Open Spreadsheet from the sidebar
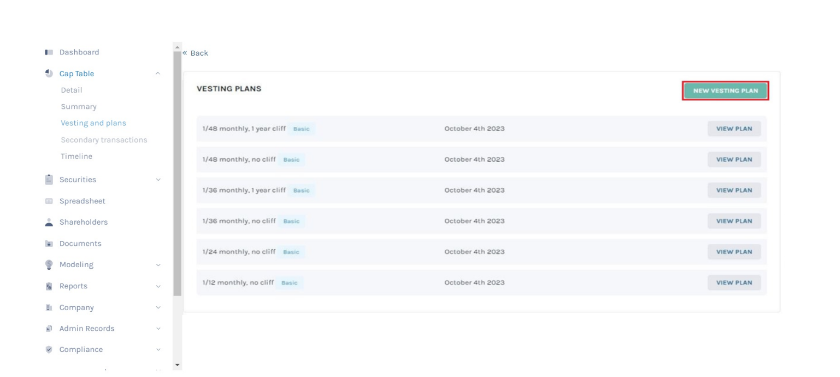The width and height of the screenshot is (840, 377). click(82, 201)
